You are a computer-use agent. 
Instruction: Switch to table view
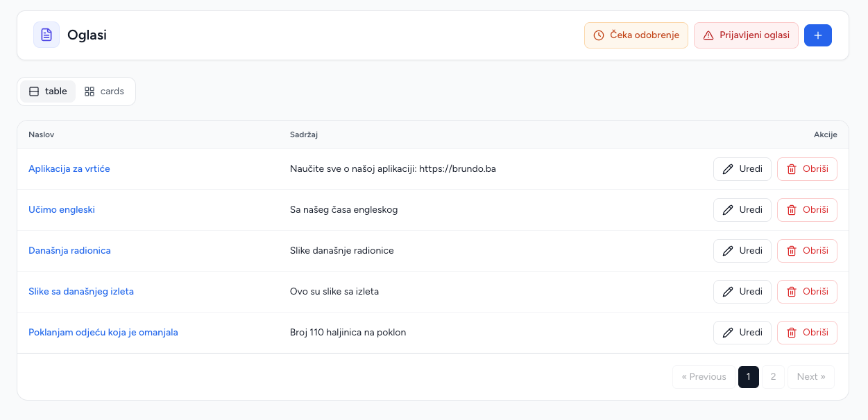coord(48,91)
